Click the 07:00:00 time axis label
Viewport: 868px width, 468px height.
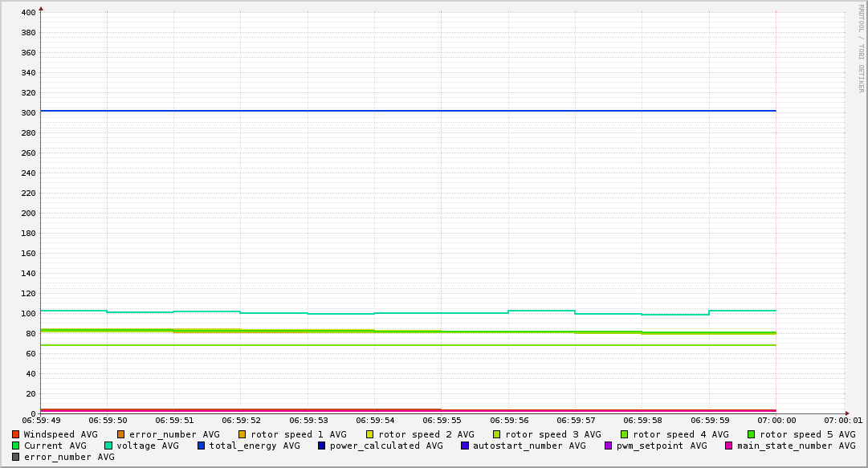[x=776, y=420]
